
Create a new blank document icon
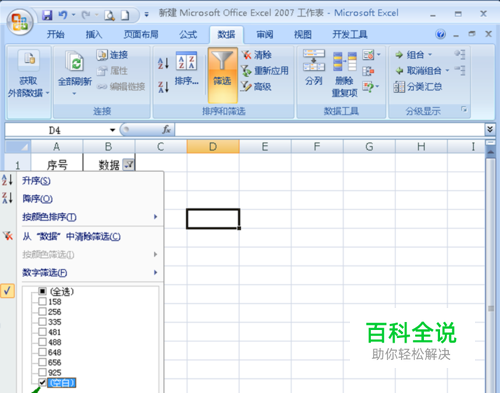pos(125,15)
